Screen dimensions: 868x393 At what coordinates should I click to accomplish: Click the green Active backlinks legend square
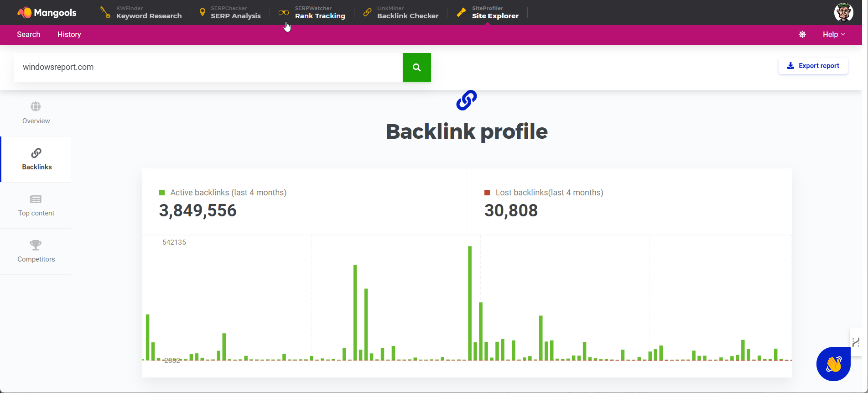tap(161, 193)
